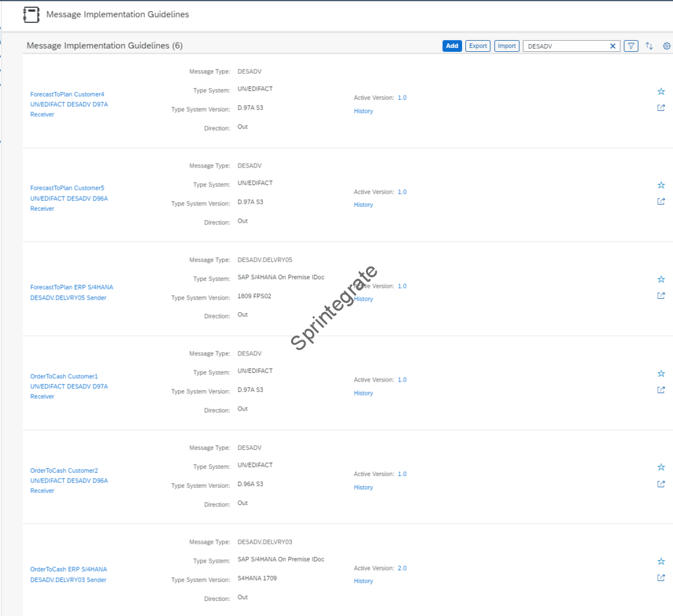Click Active Version 1.0 for OrderToCash Customer1
This screenshot has width=673, height=616.
[x=402, y=380]
